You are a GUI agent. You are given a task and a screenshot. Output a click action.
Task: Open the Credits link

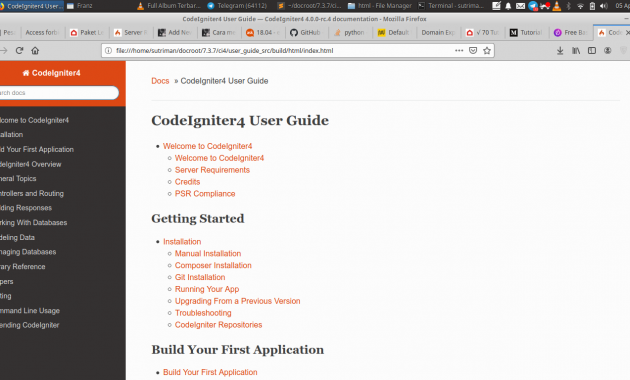(187, 182)
